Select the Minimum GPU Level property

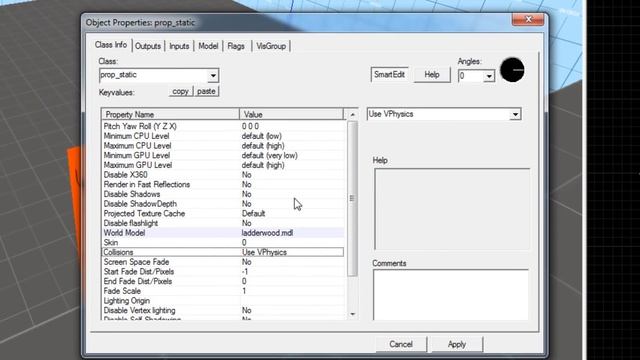223,156
